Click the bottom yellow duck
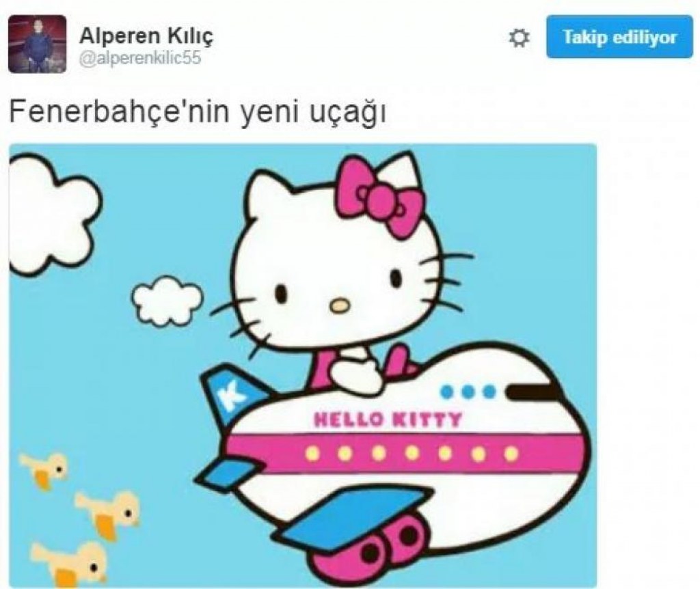Image resolution: width=700 pixels, height=589 pixels. (69, 564)
